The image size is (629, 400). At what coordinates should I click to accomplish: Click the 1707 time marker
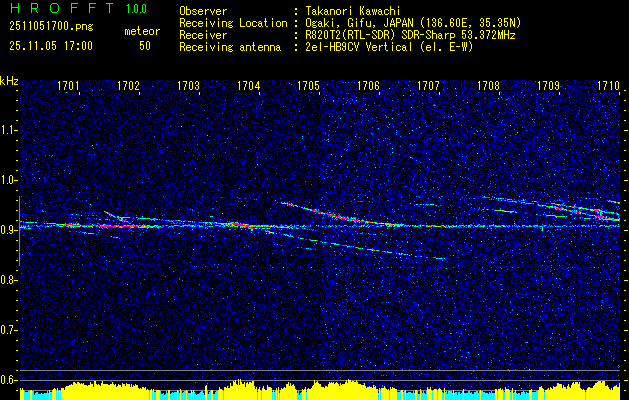428,86
